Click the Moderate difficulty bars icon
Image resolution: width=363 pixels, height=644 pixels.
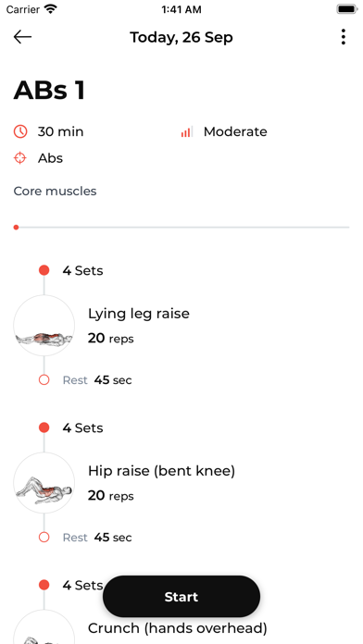pos(186,131)
